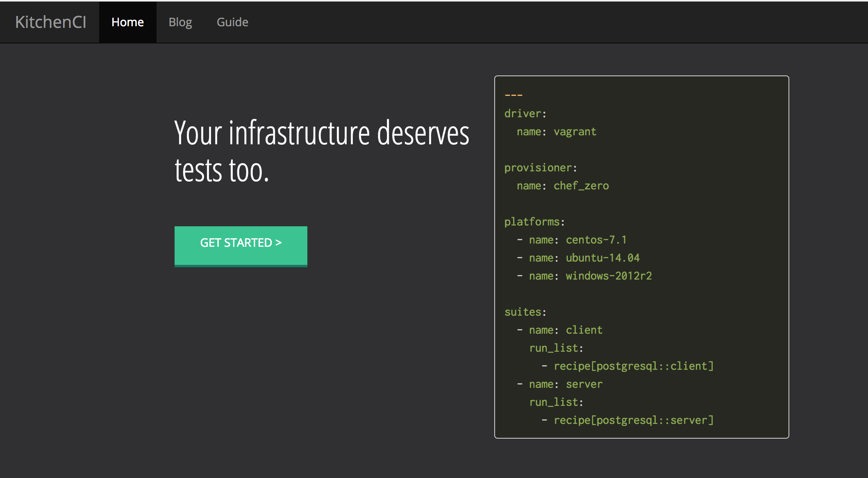Click the infrastructure deserves tests headline
This screenshot has width=868, height=478.
click(321, 151)
